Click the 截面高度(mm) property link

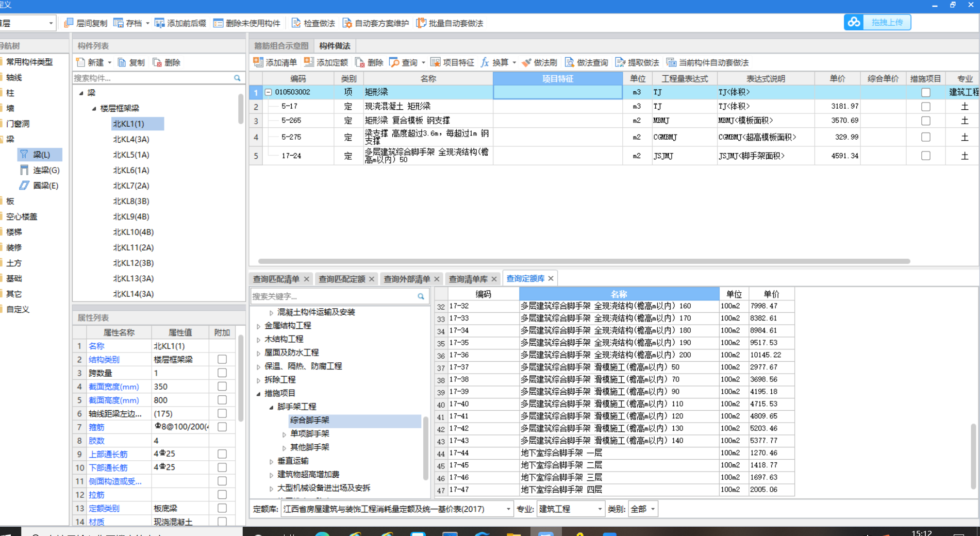[x=113, y=400]
